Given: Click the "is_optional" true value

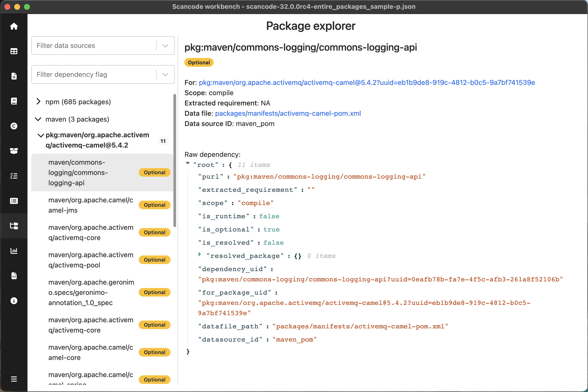Looking at the screenshot, I should point(271,230).
